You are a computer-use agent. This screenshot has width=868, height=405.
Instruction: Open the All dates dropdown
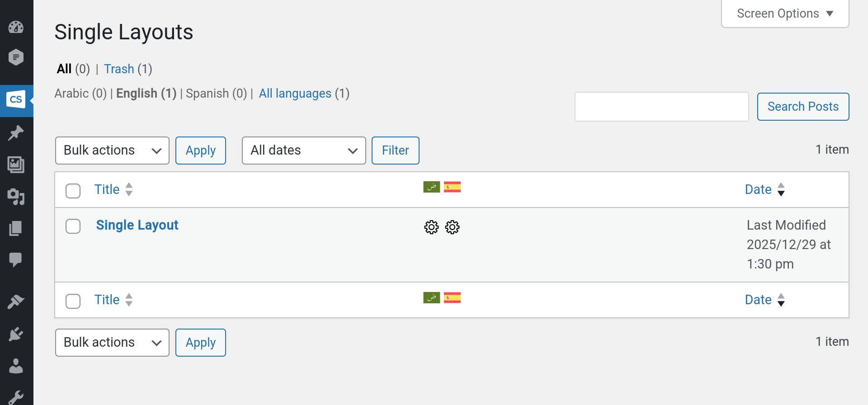pyautogui.click(x=303, y=151)
